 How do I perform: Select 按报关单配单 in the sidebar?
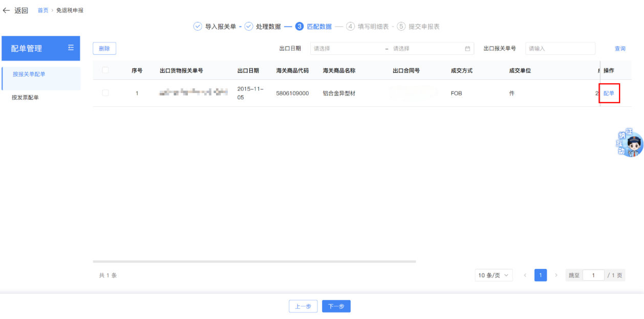(29, 75)
